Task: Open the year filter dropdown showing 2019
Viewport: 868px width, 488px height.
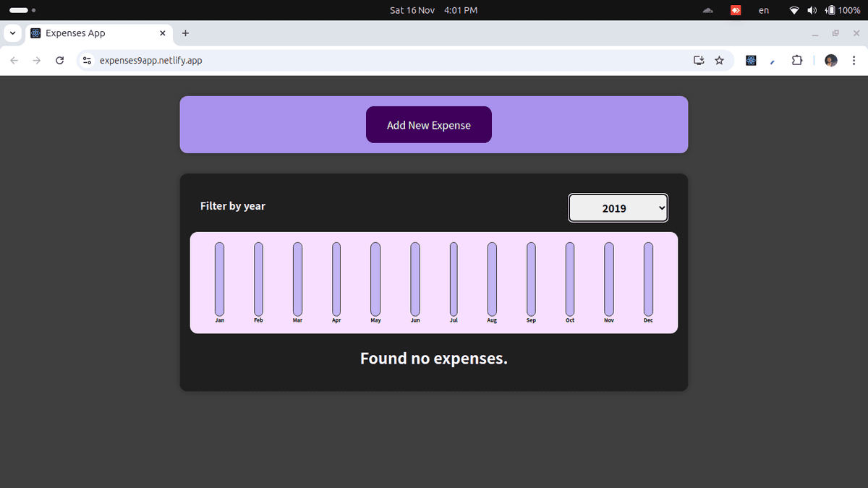Action: 618,207
